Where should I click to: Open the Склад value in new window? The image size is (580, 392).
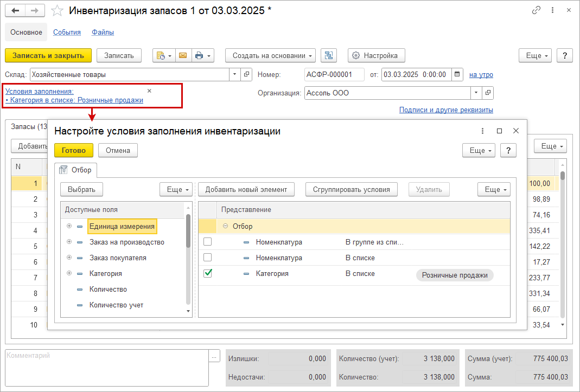(246, 74)
